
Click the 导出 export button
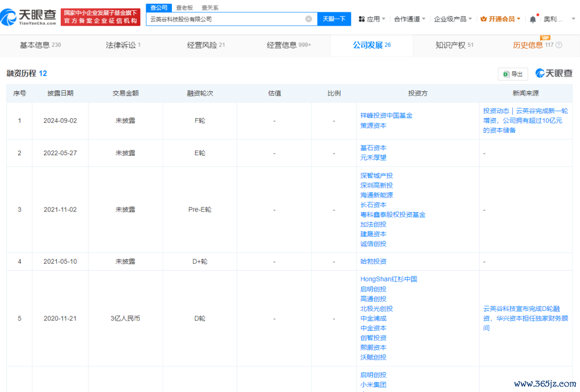coord(513,74)
